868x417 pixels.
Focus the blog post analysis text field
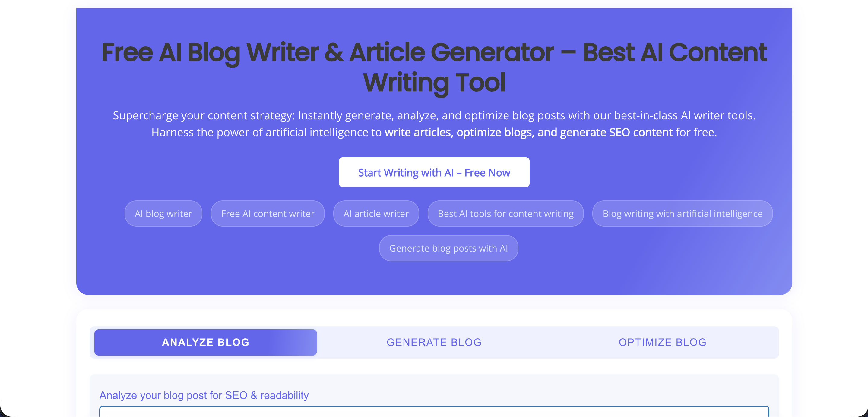pos(434,412)
